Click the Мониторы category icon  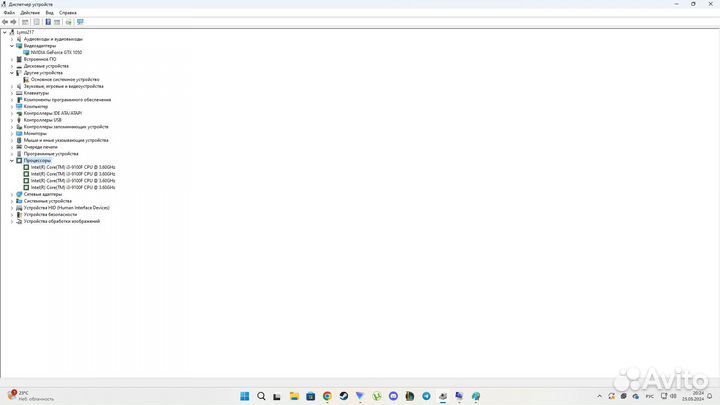tap(19, 134)
